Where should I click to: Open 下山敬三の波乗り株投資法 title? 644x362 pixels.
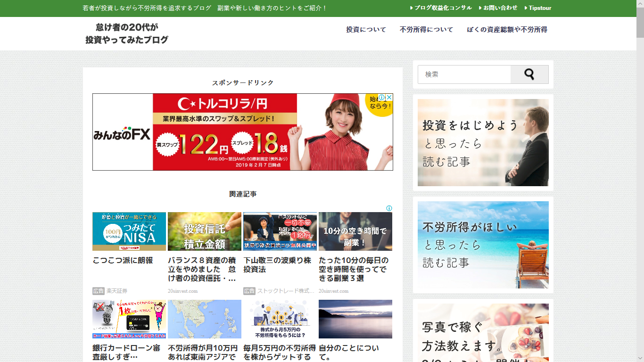click(x=277, y=265)
